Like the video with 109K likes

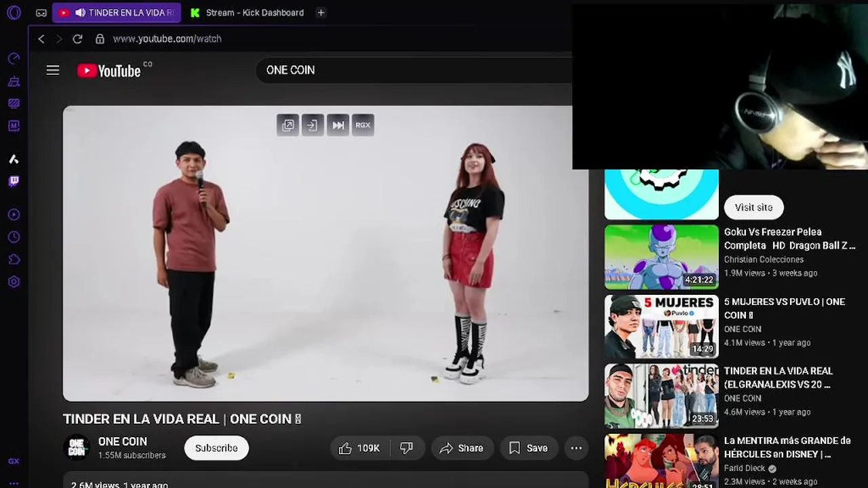point(359,448)
